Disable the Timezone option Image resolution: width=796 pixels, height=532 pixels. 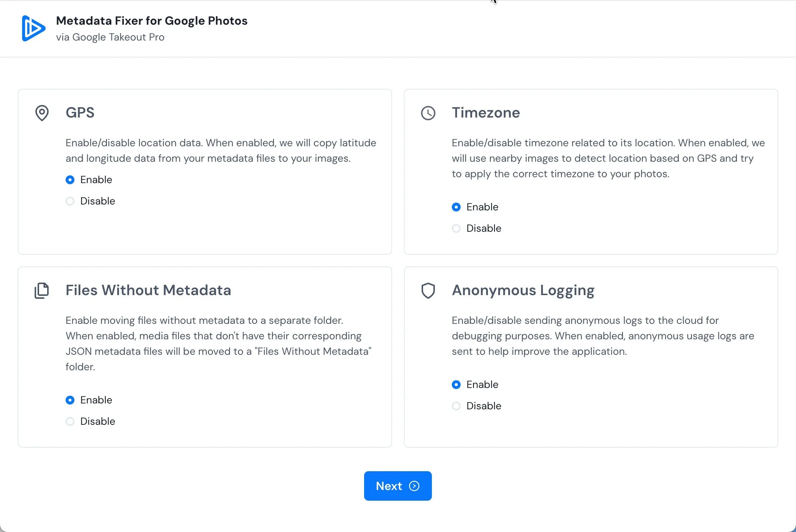pyautogui.click(x=456, y=228)
